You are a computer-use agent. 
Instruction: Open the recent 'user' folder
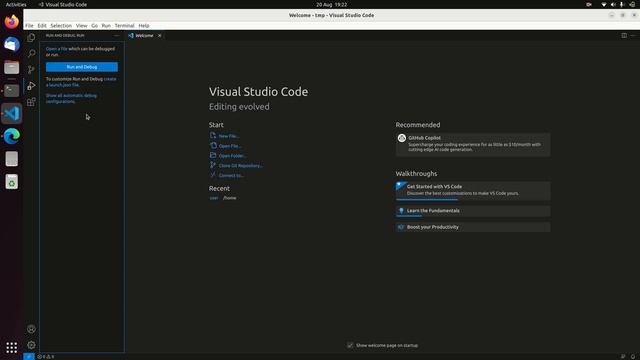tap(214, 198)
